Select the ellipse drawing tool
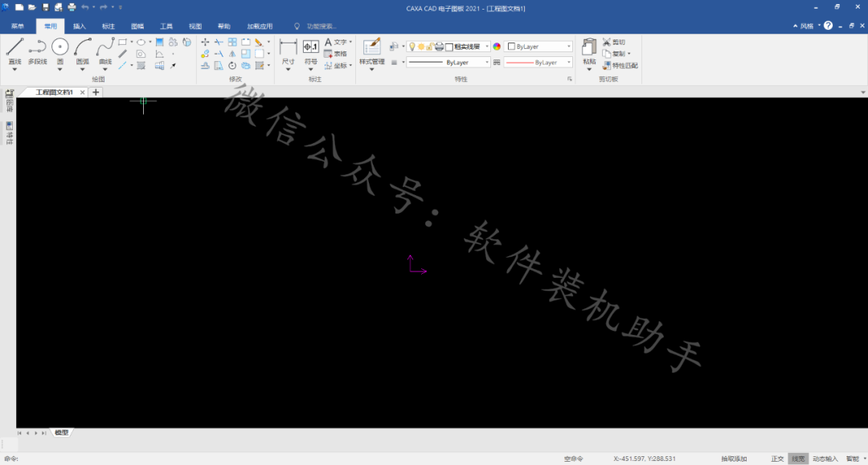The image size is (868, 465). [x=141, y=42]
